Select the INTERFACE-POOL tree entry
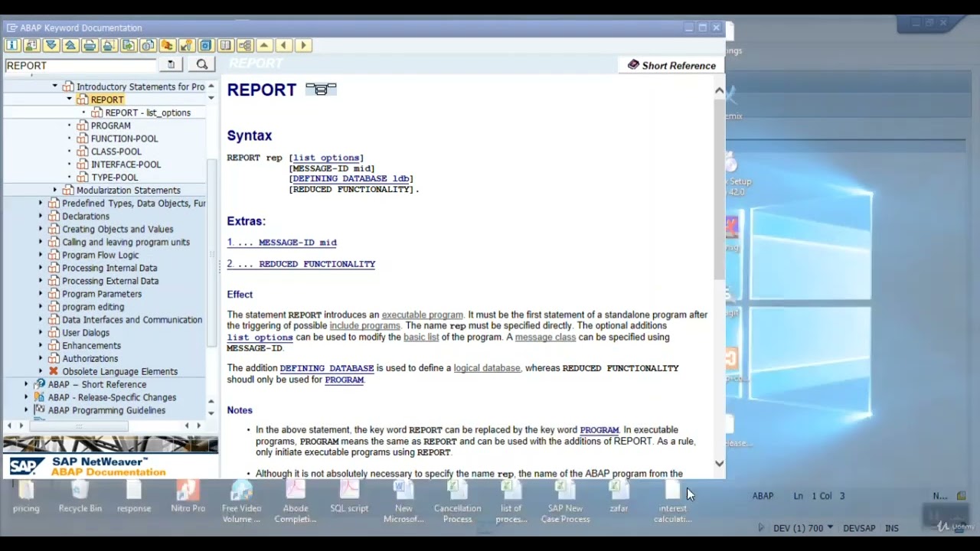The image size is (980, 551). (126, 165)
